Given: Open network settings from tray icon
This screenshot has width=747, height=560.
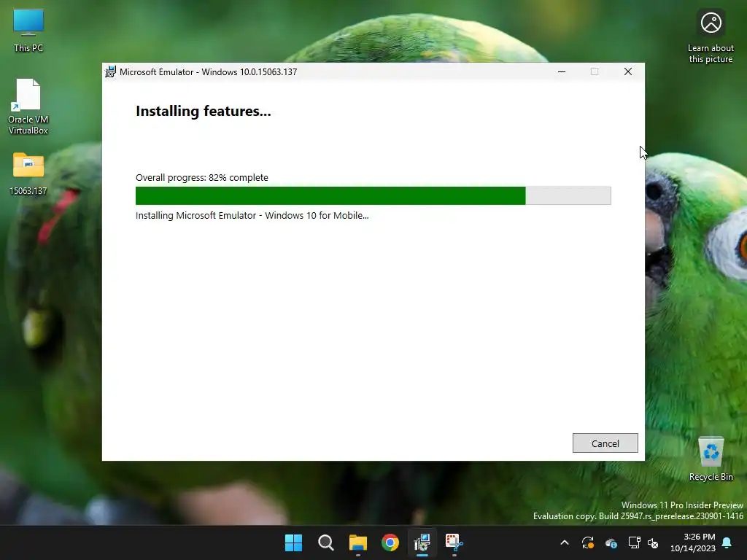Looking at the screenshot, I should coord(634,542).
